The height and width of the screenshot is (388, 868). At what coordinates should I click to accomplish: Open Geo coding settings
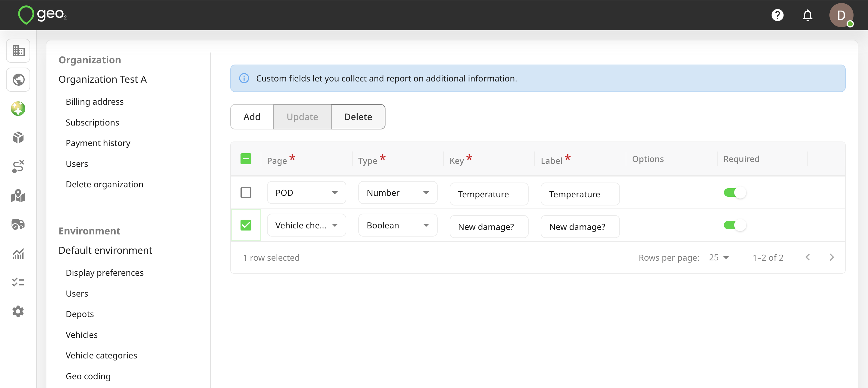pos(88,376)
